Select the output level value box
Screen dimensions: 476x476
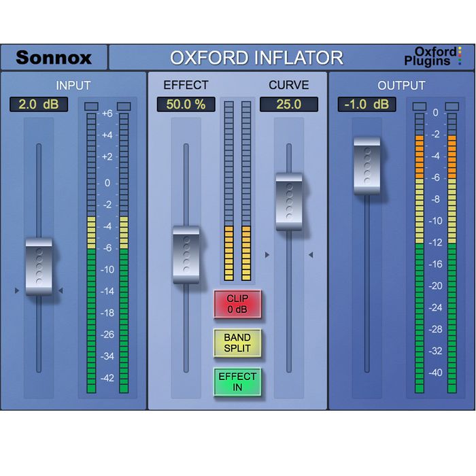tap(367, 105)
